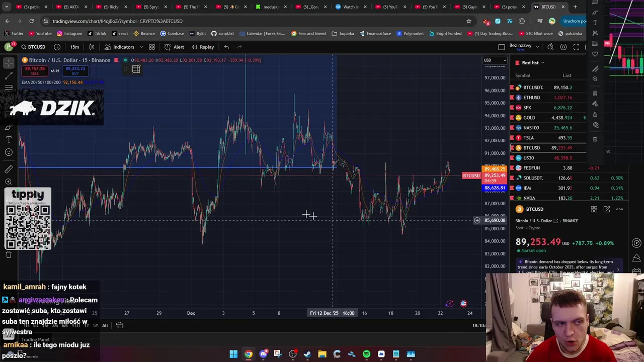Open the Fear and Greed bookmark
The width and height of the screenshot is (644, 362).
(308, 34)
